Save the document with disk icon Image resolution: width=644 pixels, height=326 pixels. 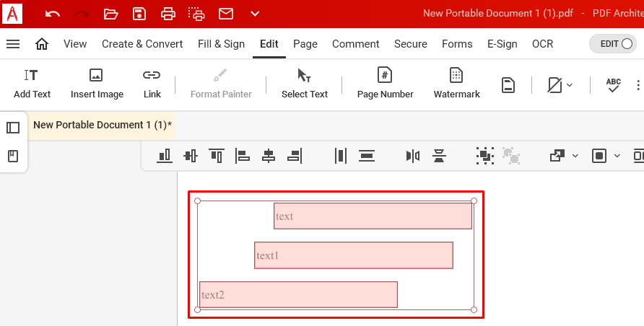click(139, 14)
